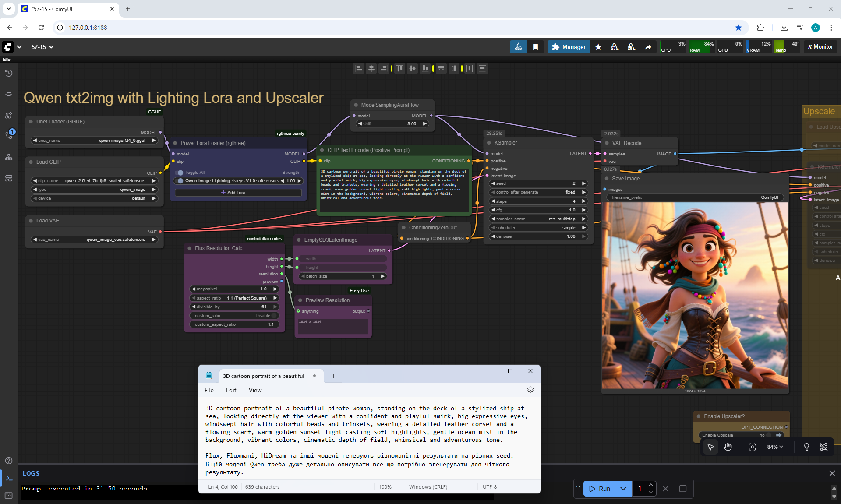Click the lightbulb icon in canvas toolbar
Image resolution: width=841 pixels, height=504 pixels.
(x=806, y=447)
